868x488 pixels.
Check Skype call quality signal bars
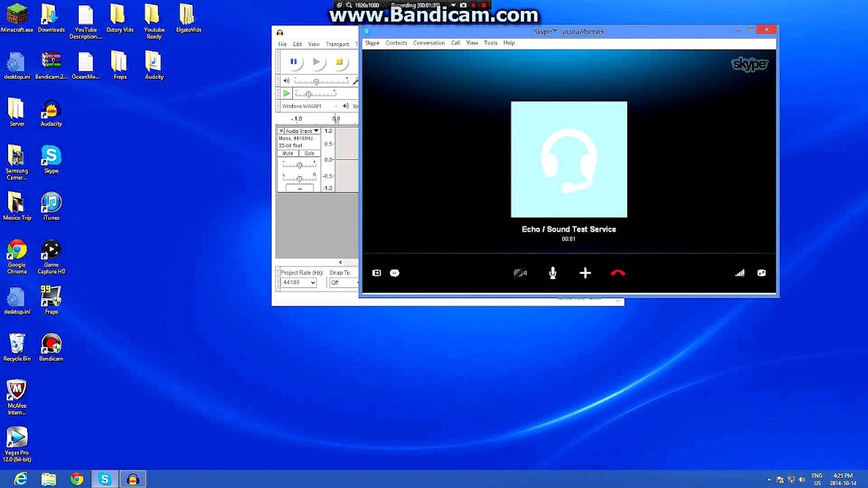click(x=740, y=273)
